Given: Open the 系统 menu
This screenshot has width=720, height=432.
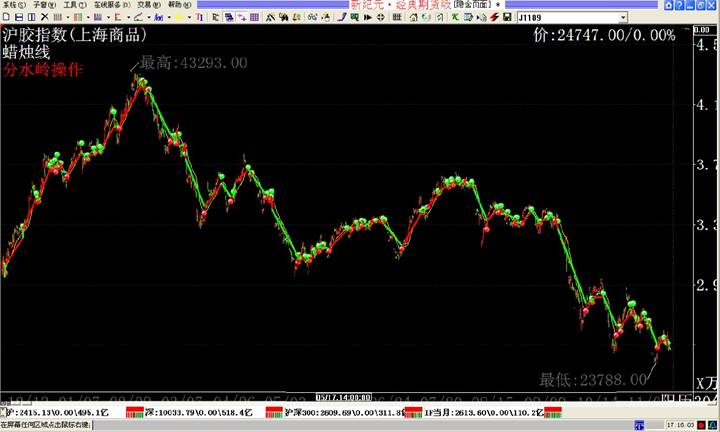Looking at the screenshot, I should click(x=13, y=5).
